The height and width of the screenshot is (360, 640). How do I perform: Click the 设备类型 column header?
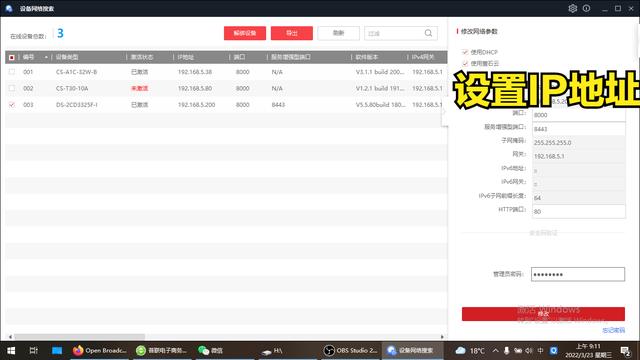tap(67, 57)
